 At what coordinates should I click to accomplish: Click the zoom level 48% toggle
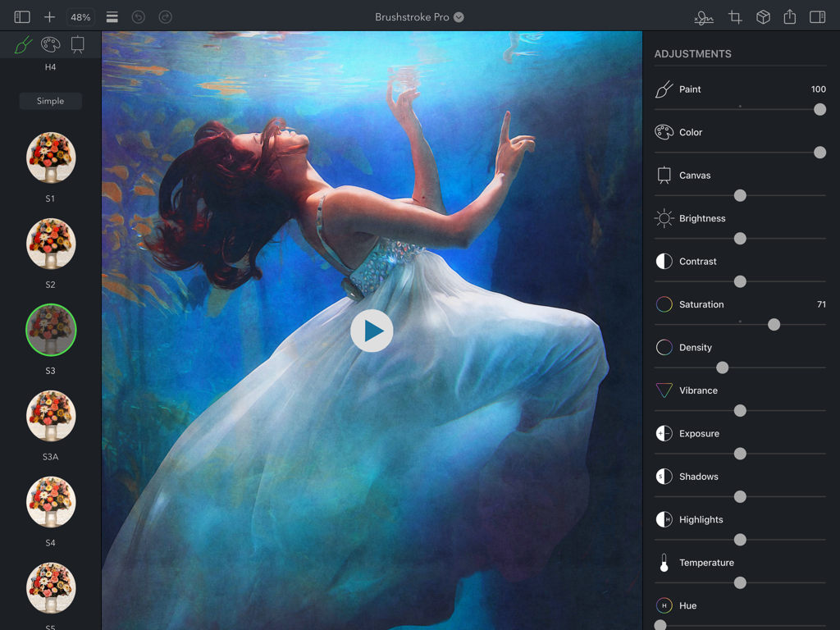[x=79, y=16]
